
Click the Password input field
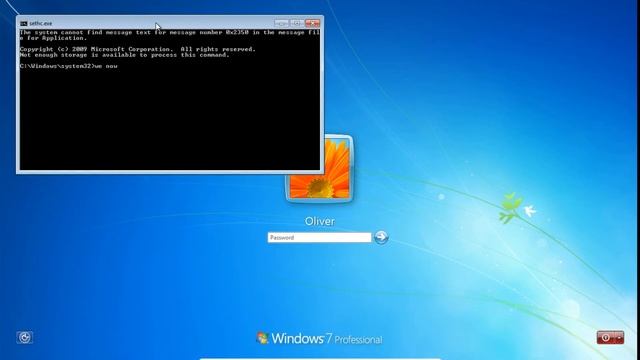coord(319,237)
